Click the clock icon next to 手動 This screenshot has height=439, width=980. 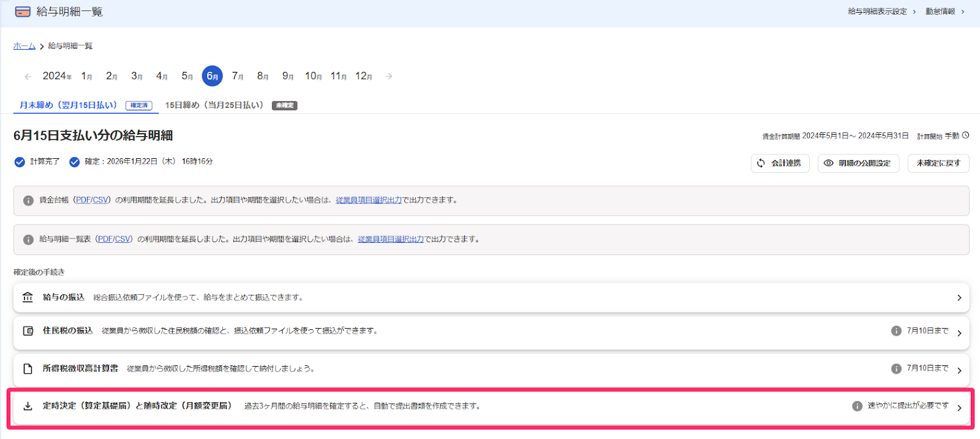click(965, 136)
